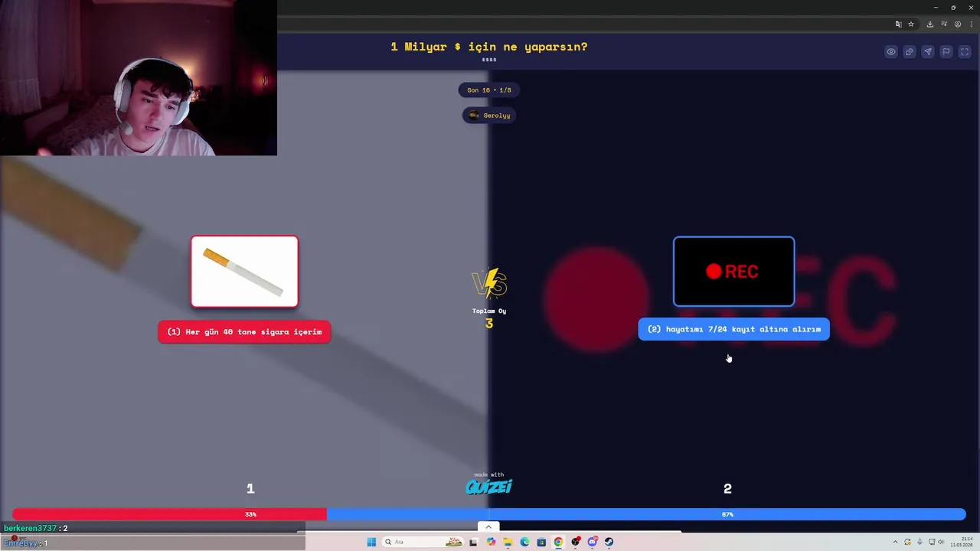This screenshot has width=980, height=551.
Task: Choose option (1) Her gün 40 tane sigara içerim
Action: coord(244,332)
